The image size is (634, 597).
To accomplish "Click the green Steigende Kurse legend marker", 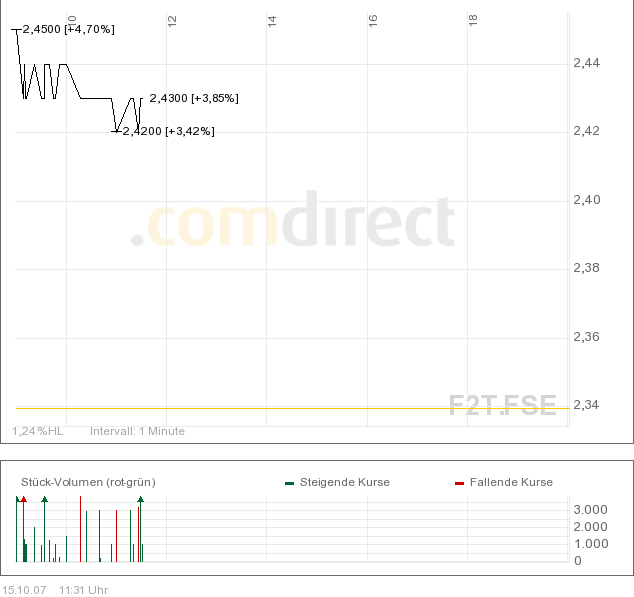I will pos(289,483).
